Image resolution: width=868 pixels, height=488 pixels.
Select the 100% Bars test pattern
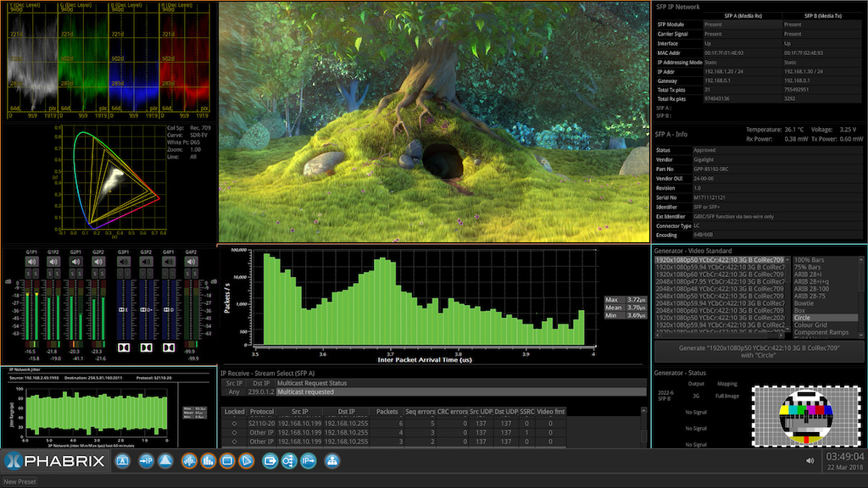tap(810, 260)
